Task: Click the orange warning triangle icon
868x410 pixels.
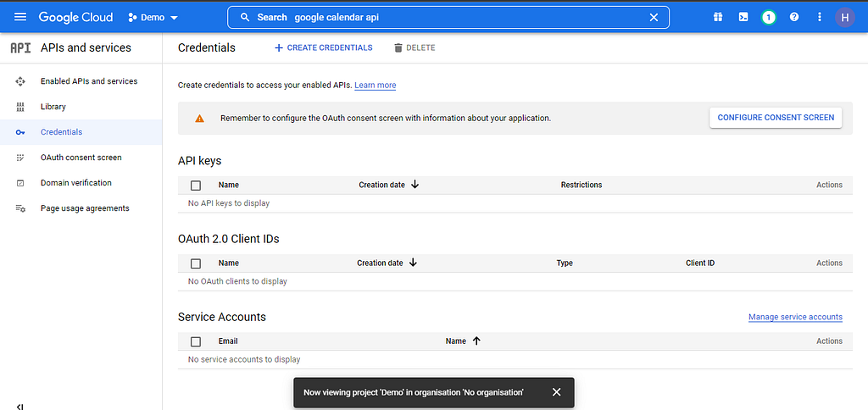Action: coord(199,119)
